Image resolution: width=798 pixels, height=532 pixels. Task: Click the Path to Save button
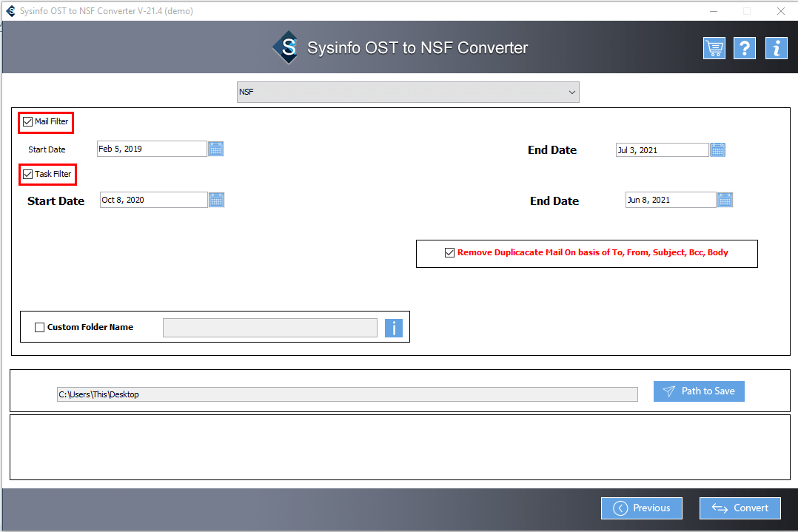coord(699,391)
